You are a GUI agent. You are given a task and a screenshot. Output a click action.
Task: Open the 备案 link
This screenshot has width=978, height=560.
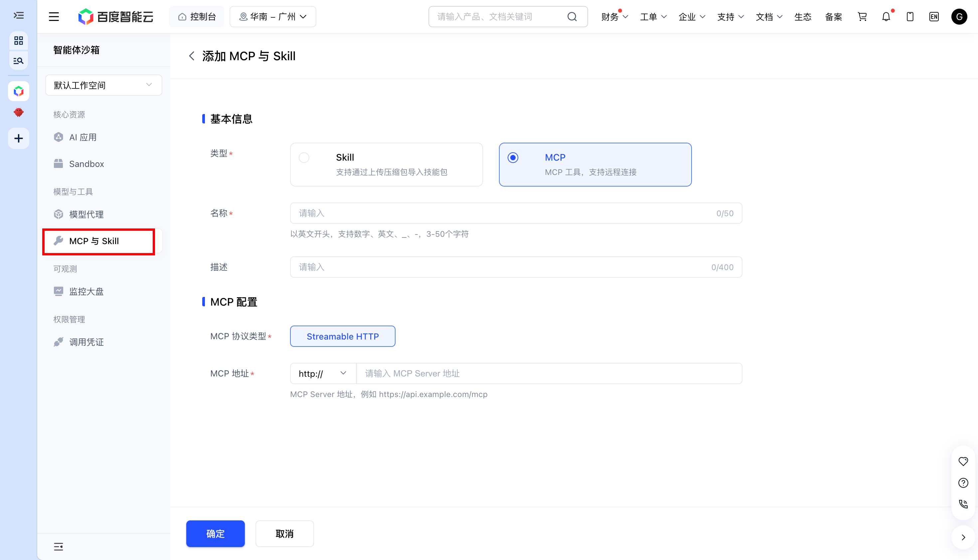834,17
